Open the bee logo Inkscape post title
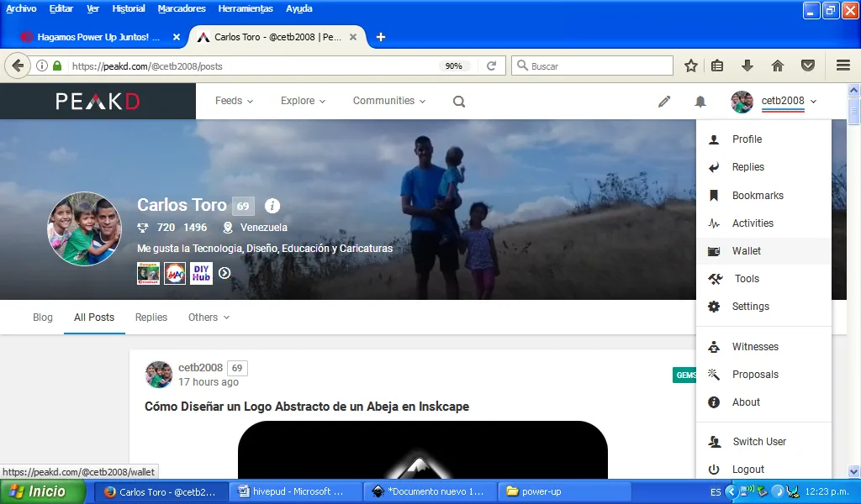Image resolution: width=861 pixels, height=504 pixels. [307, 407]
